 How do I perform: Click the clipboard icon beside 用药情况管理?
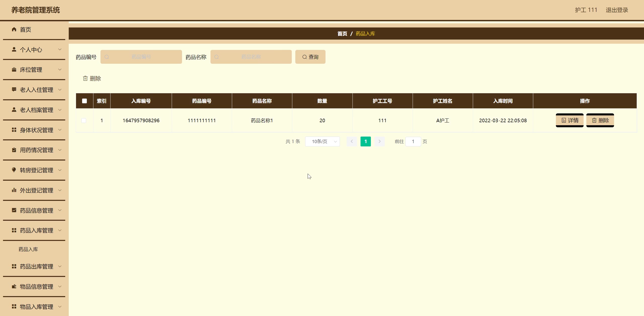click(x=14, y=150)
